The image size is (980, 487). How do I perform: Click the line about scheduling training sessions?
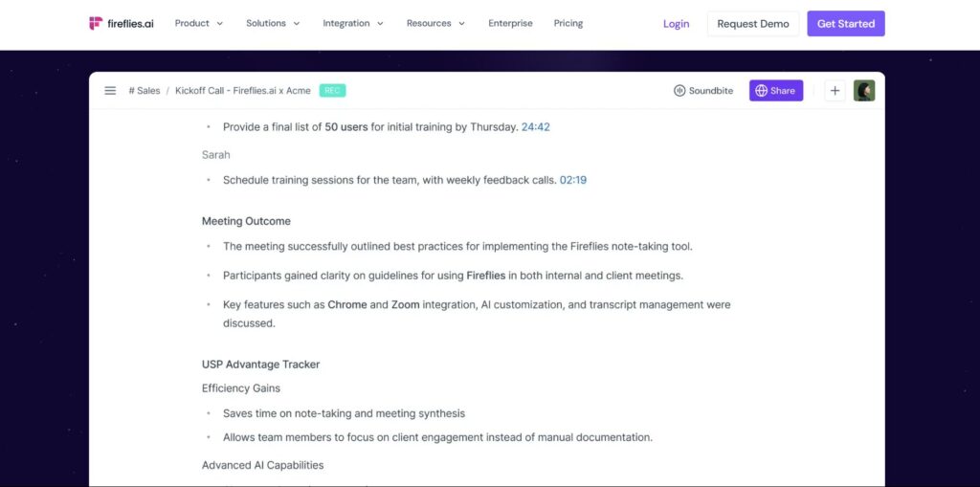click(405, 180)
